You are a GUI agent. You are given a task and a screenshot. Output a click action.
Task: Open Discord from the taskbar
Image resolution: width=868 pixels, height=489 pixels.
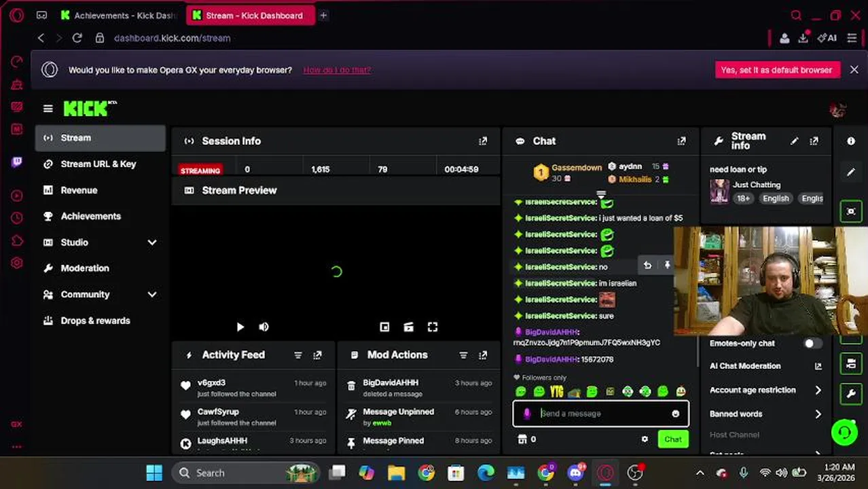pyautogui.click(x=575, y=473)
